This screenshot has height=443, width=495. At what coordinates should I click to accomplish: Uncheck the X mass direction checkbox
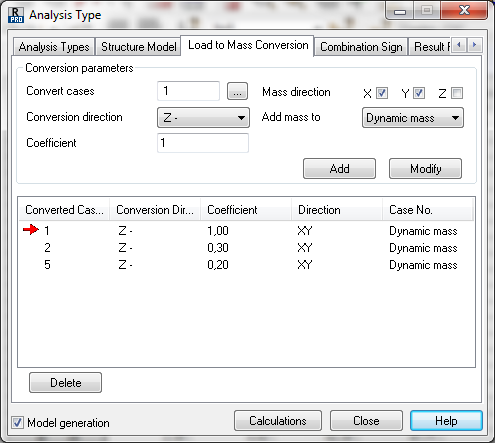pyautogui.click(x=382, y=93)
